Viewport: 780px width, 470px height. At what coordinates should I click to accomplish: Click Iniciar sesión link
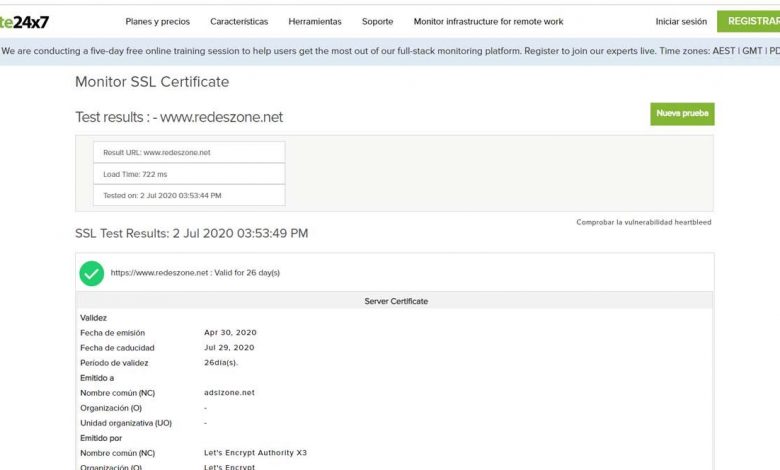tap(681, 22)
